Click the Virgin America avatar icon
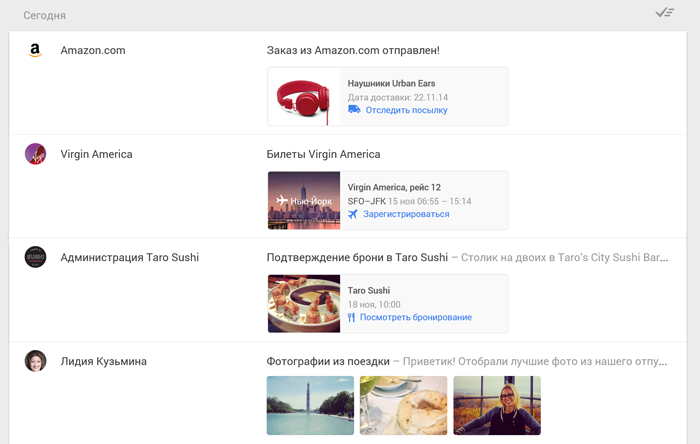700x444 pixels. tap(35, 154)
